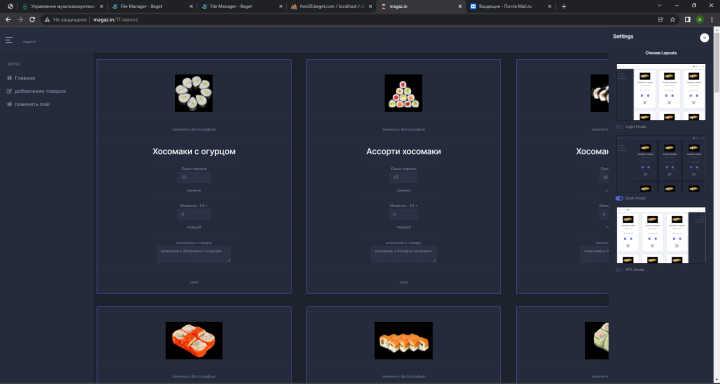720x384 pixels.
Task: Click quantity field under Ассорти хосомаки
Action: [404, 214]
